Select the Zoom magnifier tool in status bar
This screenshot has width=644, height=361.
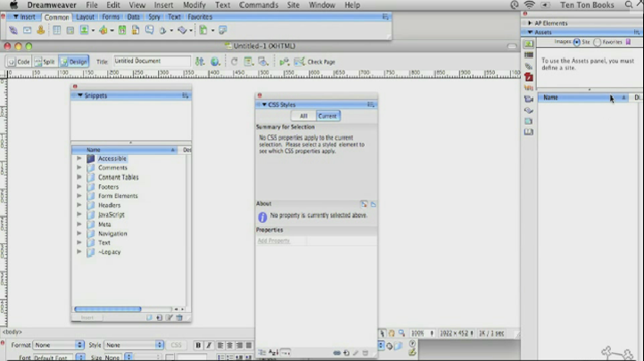(x=401, y=333)
